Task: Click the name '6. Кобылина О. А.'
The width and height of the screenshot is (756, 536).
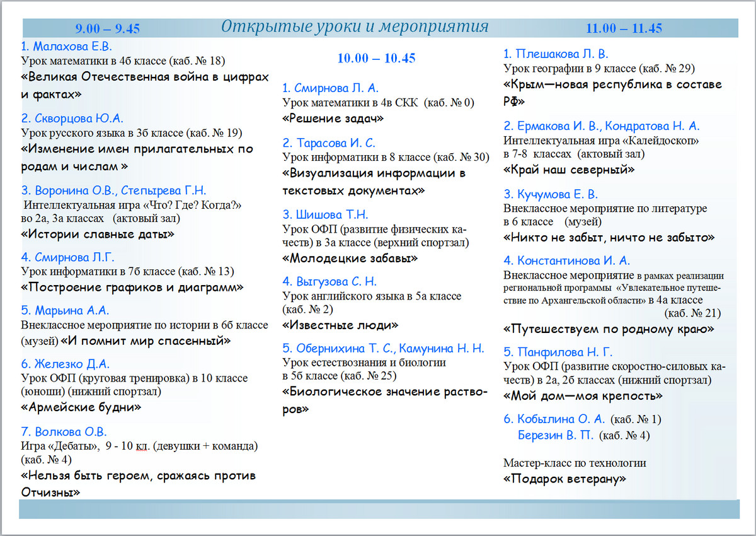Action: (x=554, y=419)
